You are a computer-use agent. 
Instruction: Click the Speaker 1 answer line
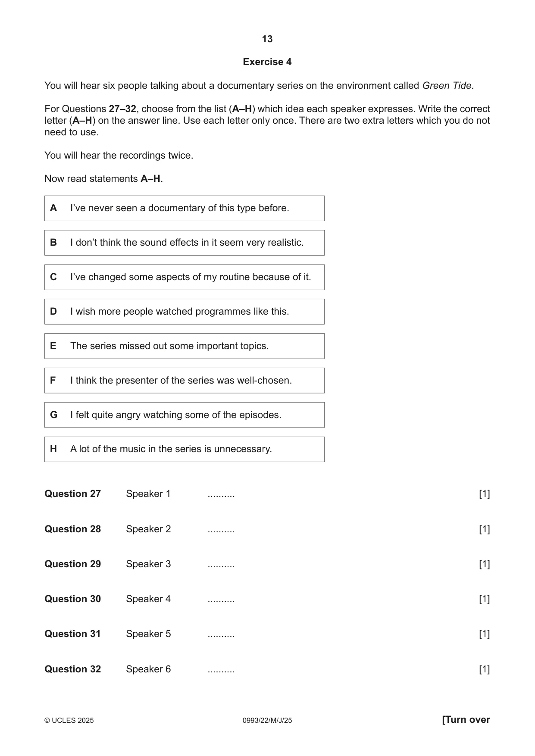coord(221,494)
